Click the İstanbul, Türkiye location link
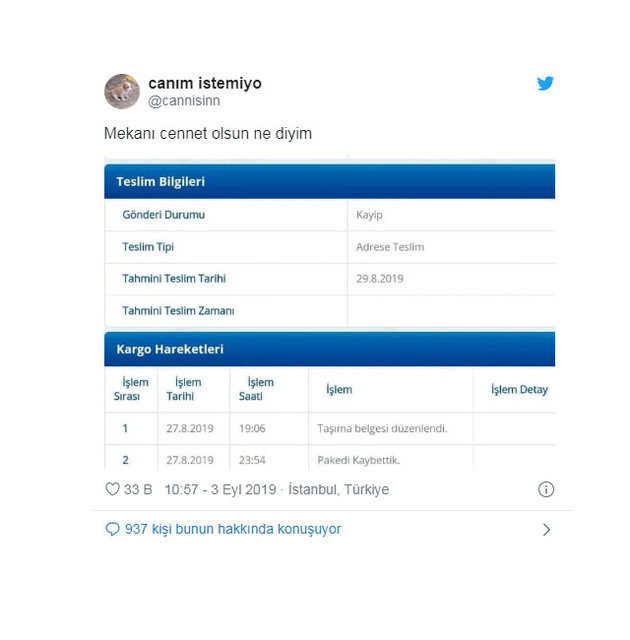 pos(339,489)
